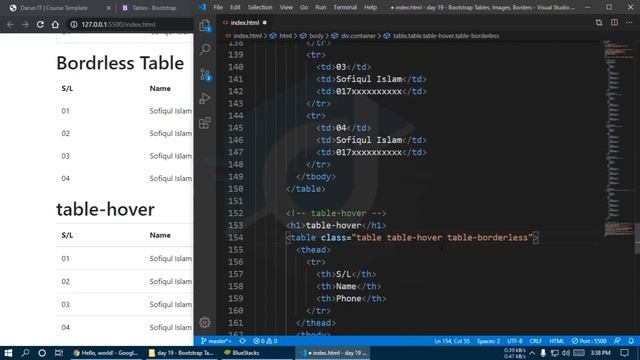Screen dimensions: 640x360
Task: Click Ln 154, Col 55 in status bar
Action: 451,341
